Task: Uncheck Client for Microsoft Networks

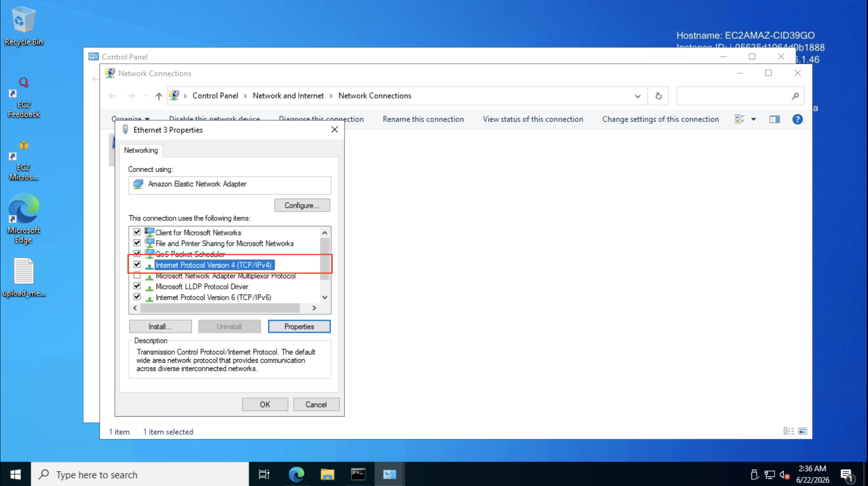Action: pos(137,232)
